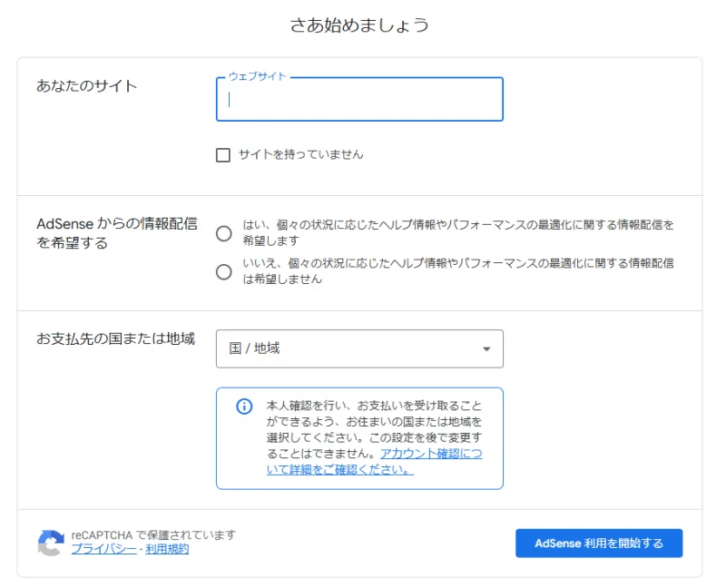Screen dimensions: 726x588
Task: Click the reCAPTCHA logo icon
Action: [x=51, y=543]
